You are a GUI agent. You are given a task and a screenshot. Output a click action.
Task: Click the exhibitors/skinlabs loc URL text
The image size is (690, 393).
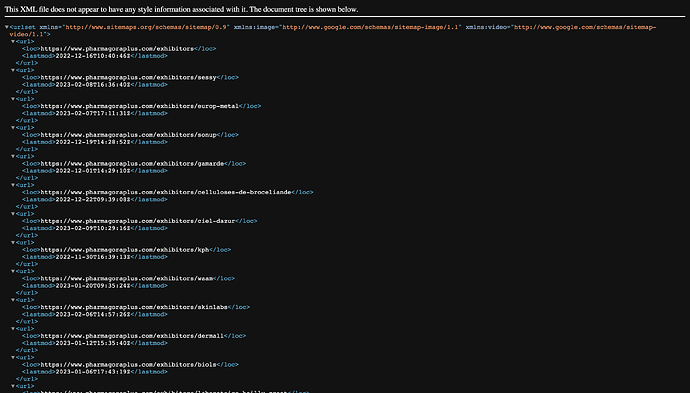click(x=134, y=307)
